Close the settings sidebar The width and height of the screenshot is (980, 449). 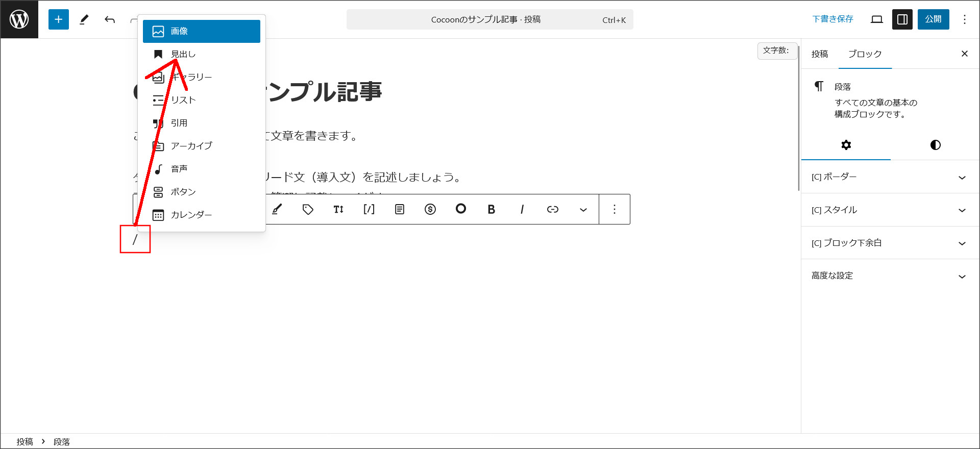coord(965,54)
